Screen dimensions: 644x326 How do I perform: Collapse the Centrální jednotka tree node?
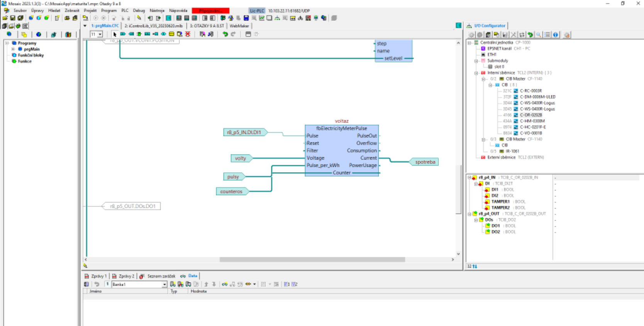click(469, 43)
